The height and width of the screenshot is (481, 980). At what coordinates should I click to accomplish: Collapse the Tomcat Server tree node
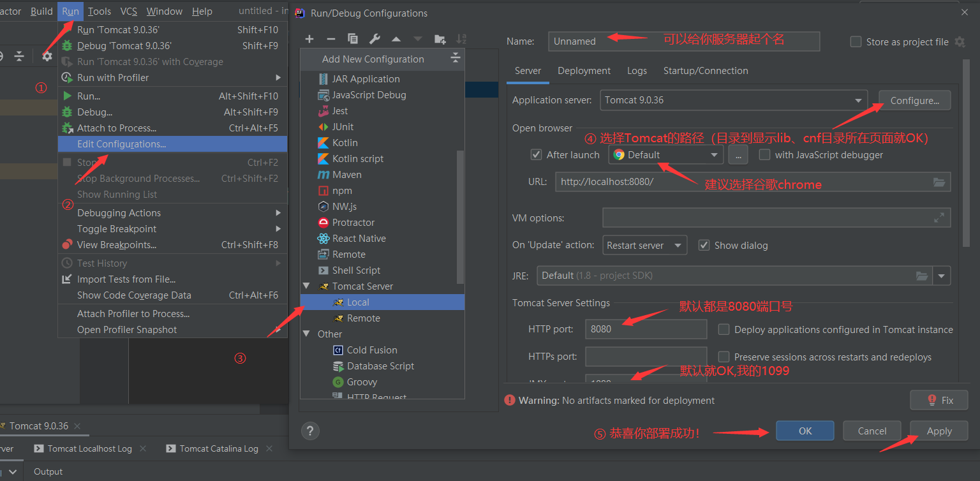(x=306, y=286)
